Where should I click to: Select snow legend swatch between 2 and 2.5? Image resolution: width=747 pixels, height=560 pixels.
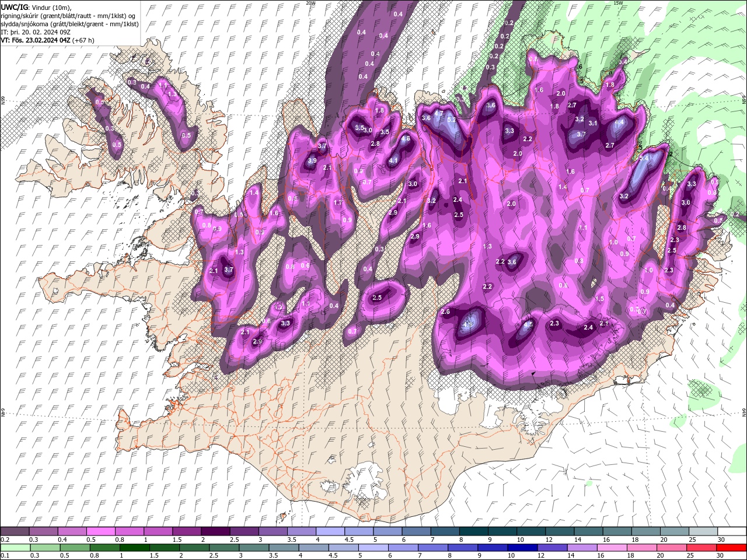pyautogui.click(x=215, y=531)
